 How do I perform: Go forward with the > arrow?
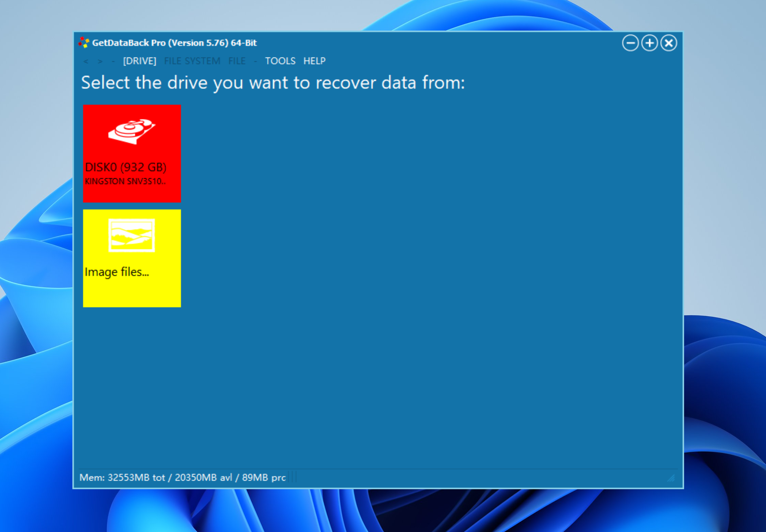click(100, 61)
